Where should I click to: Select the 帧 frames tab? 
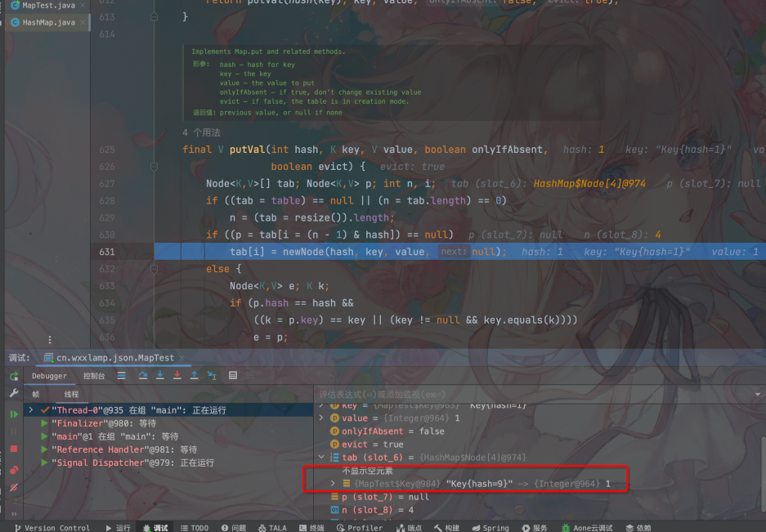click(36, 394)
